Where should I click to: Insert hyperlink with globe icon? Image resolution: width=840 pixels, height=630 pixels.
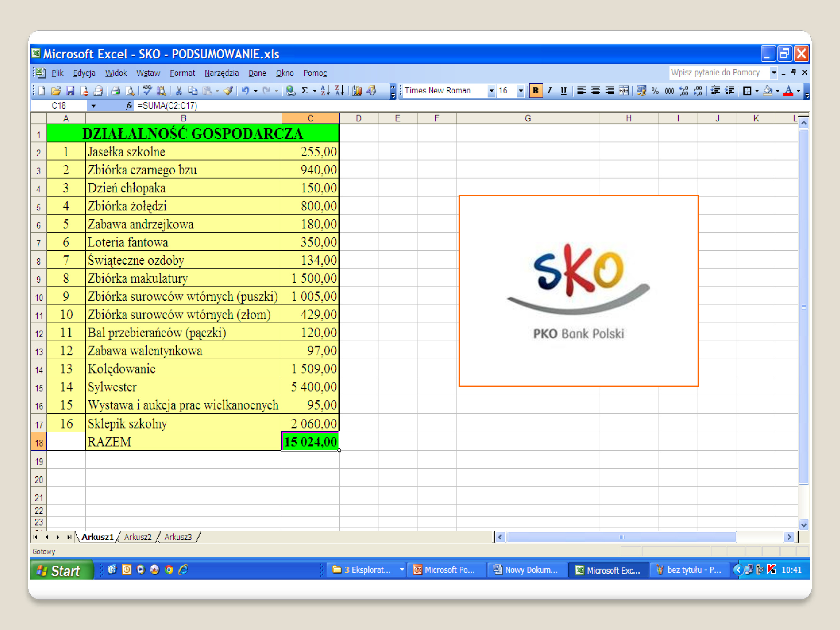pyautogui.click(x=290, y=91)
